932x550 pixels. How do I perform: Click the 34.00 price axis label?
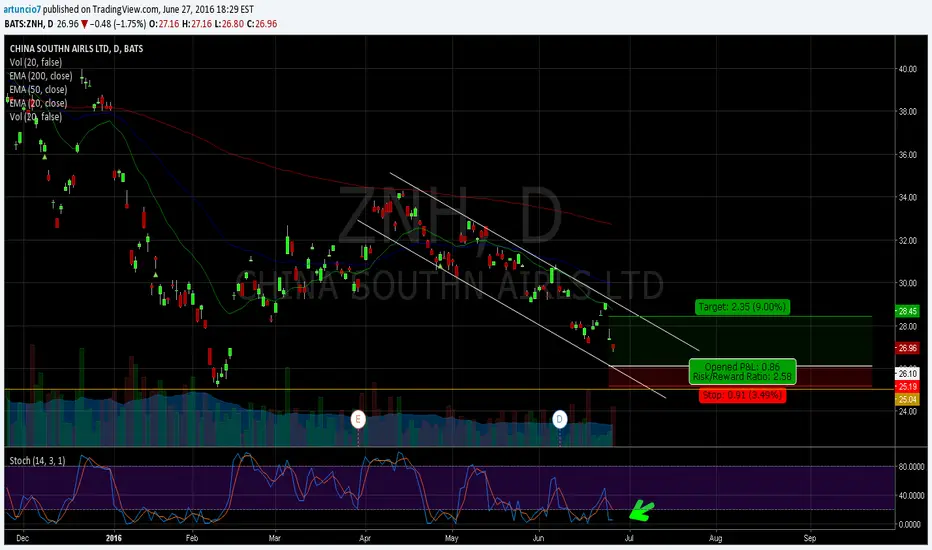907,197
